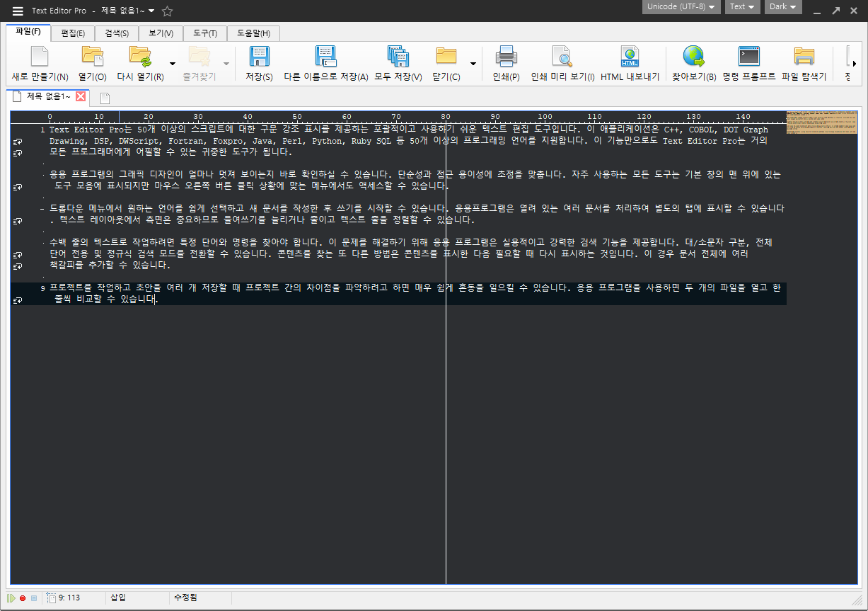The height and width of the screenshot is (611, 868).
Task: Click the minimap thumbnail at top right
Action: (821, 122)
